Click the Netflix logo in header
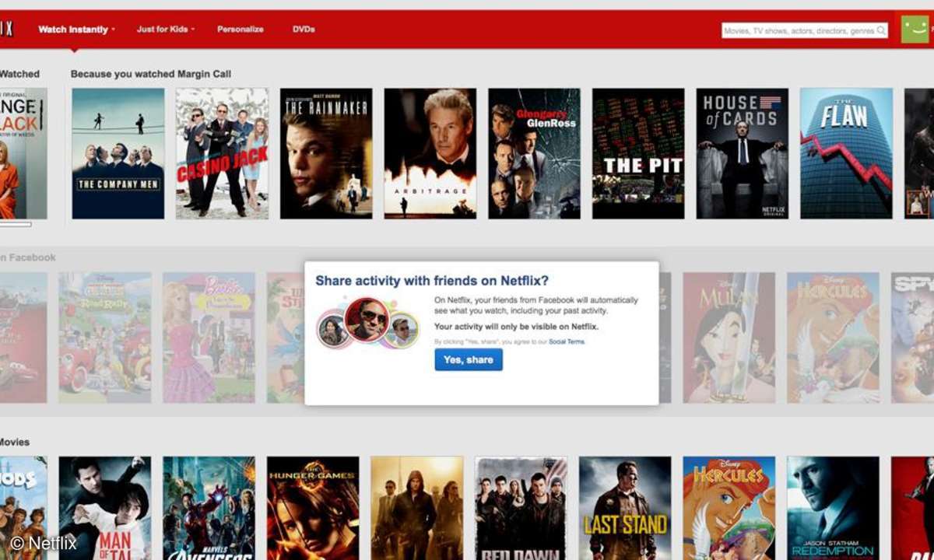Screen dimensions: 934x560 (x=6, y=29)
